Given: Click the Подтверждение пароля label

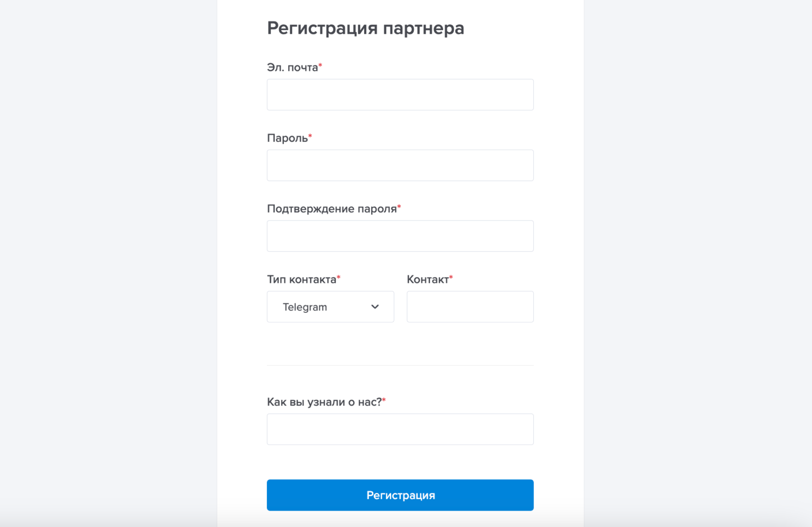Looking at the screenshot, I should click(331, 209).
